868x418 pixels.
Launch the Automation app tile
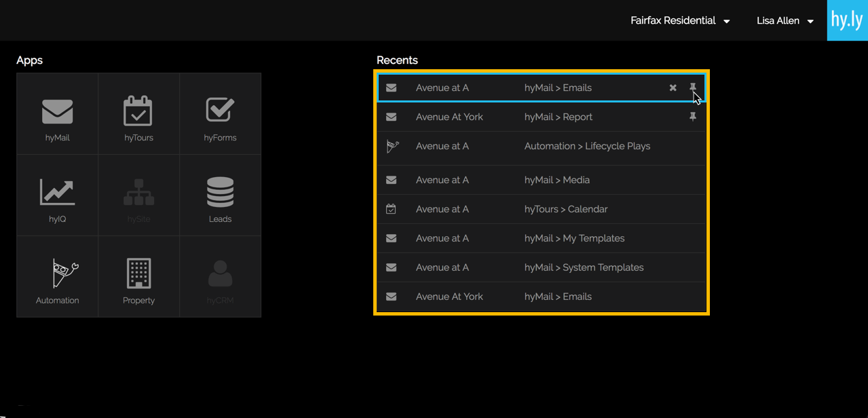tap(58, 277)
